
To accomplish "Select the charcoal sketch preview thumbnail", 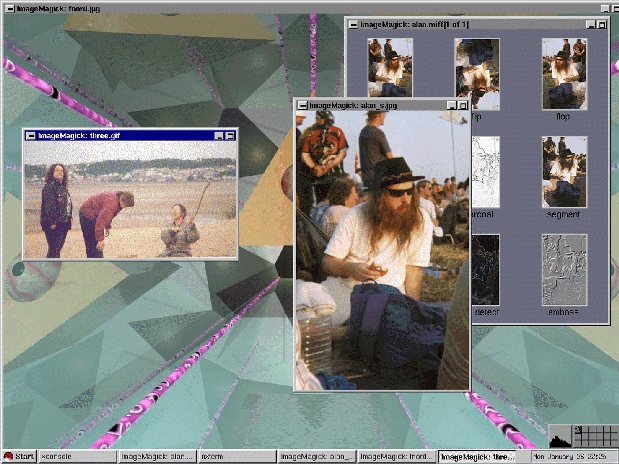I will (x=483, y=172).
